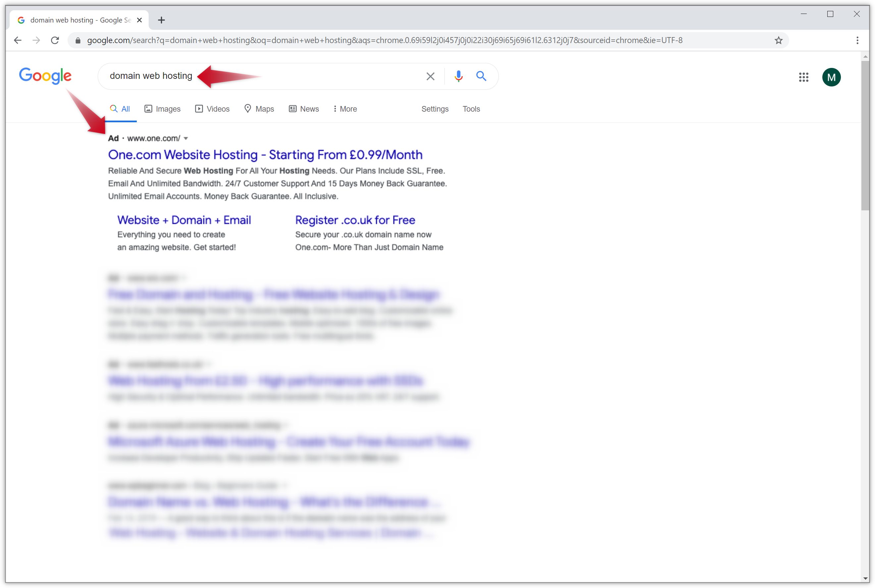Expand the search Tools options
Viewport: 875px width, 588px height.
(x=471, y=109)
